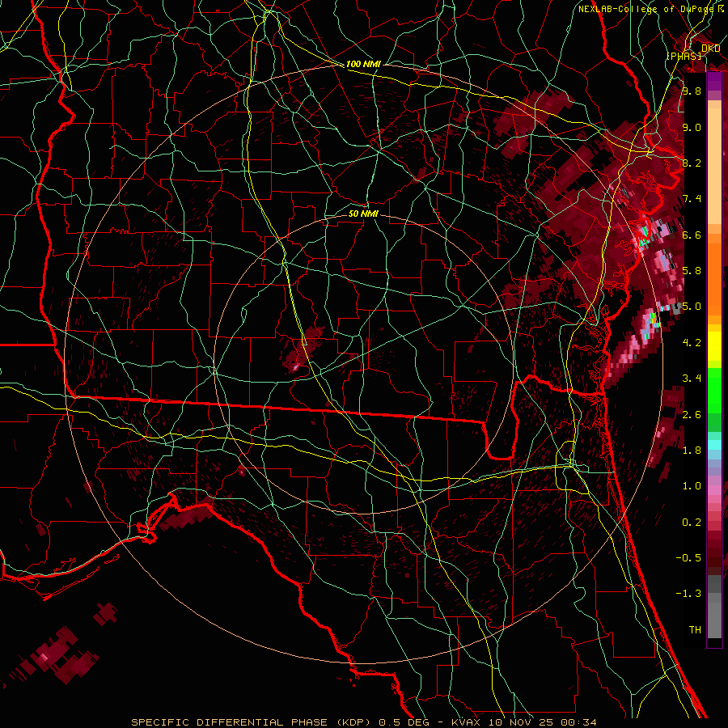This screenshot has width=728, height=728.
Task: Click the DKD product code label
Action: (x=710, y=49)
